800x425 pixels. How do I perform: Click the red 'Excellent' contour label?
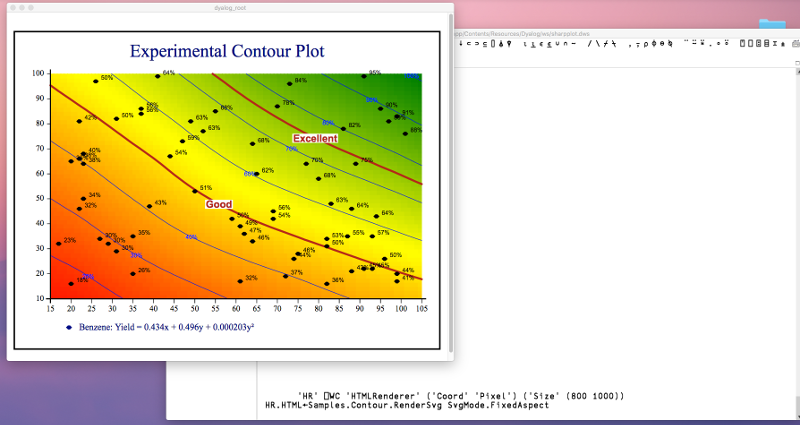(x=315, y=138)
